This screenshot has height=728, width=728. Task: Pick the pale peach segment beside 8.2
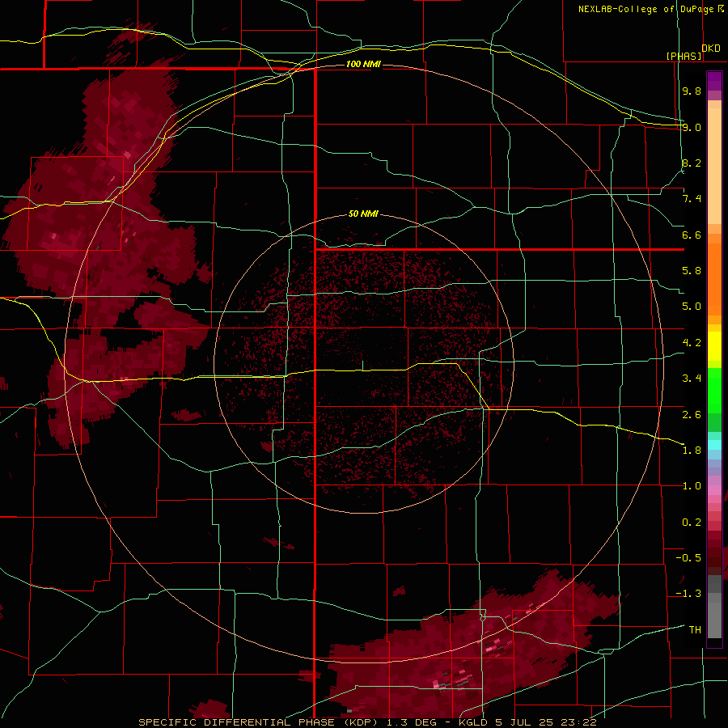pyautogui.click(x=714, y=167)
